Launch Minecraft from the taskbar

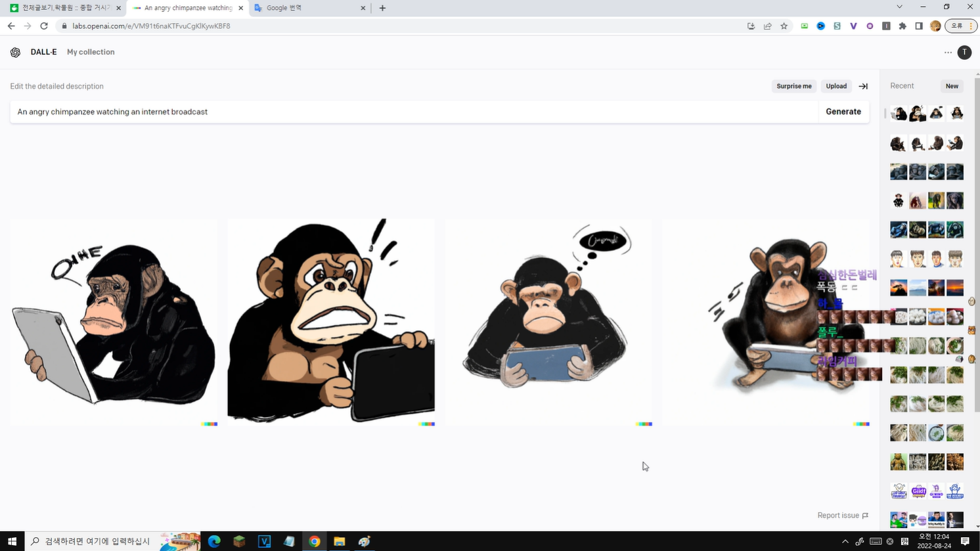[239, 541]
